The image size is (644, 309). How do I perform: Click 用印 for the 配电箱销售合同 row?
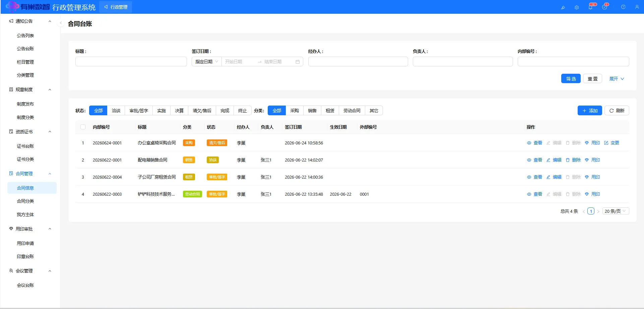point(592,160)
